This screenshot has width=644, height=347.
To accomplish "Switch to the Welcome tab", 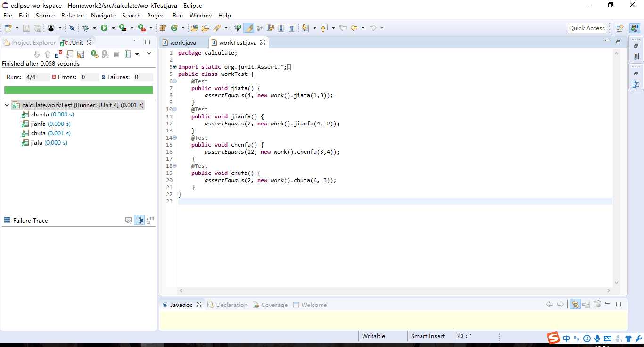I will pyautogui.click(x=310, y=305).
